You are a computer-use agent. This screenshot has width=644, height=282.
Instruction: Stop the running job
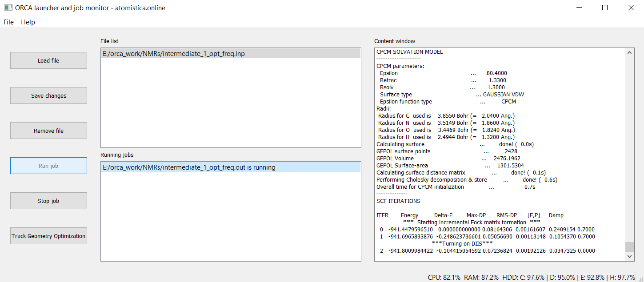pos(48,201)
